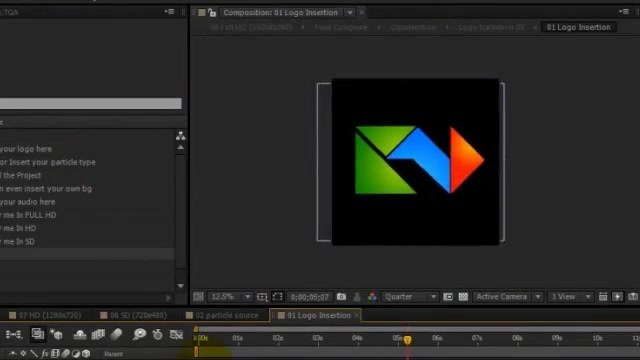The width and height of the screenshot is (640, 360).
Task: Take a snapshot with camera icon
Action: point(341,297)
